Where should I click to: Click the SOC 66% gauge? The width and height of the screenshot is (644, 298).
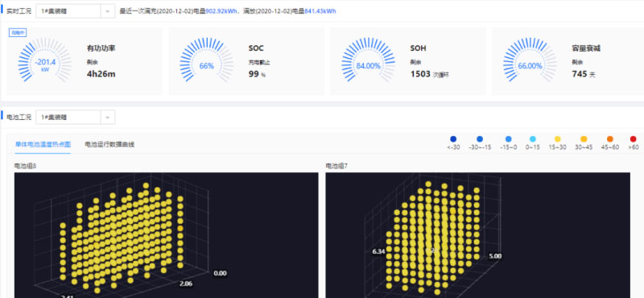pyautogui.click(x=207, y=61)
